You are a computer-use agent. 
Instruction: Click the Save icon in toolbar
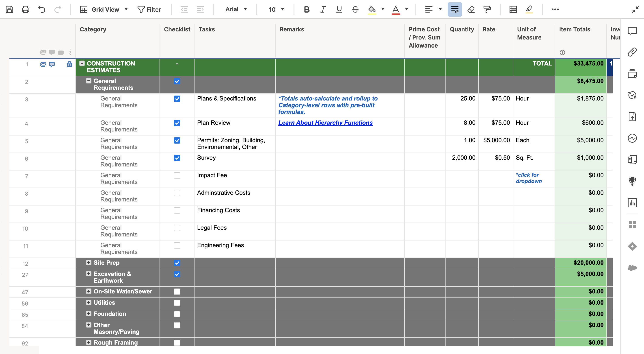[x=9, y=9]
